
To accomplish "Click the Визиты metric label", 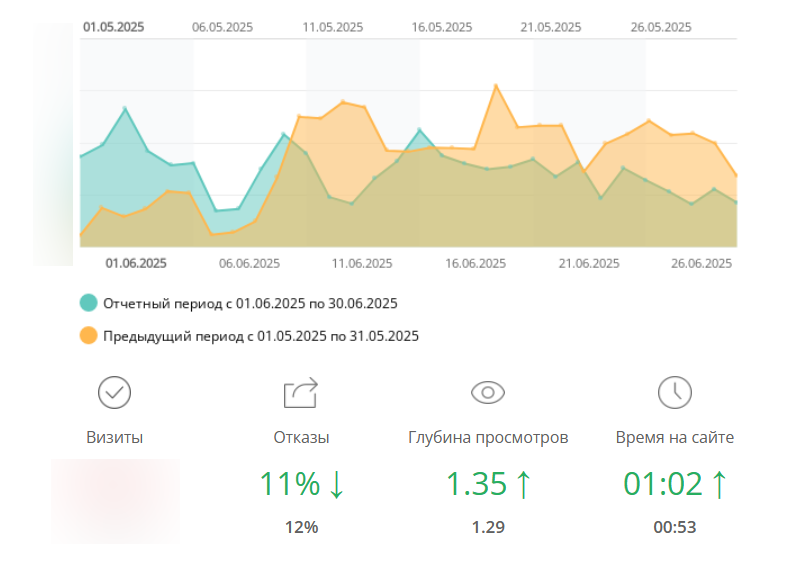I will click(115, 437).
